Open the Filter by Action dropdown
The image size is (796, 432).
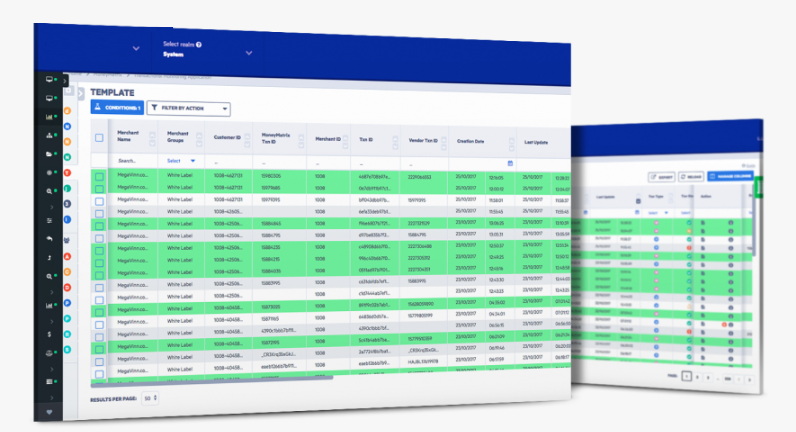[188, 108]
